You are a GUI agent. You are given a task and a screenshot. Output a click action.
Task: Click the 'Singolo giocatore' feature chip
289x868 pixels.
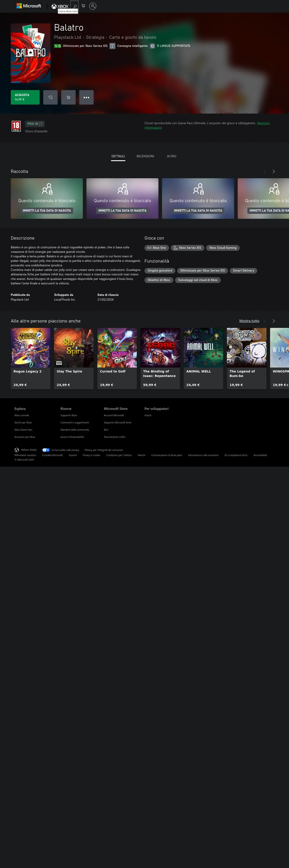click(x=160, y=271)
